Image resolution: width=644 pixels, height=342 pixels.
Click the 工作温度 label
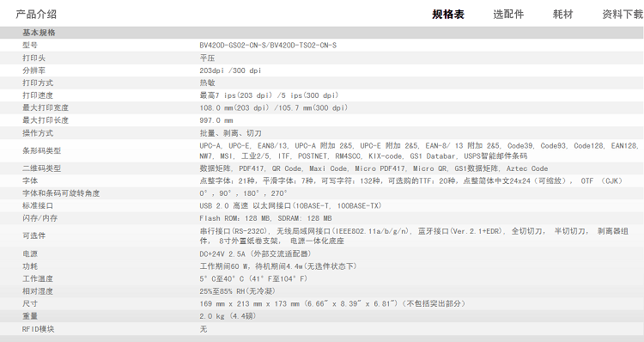pos(38,278)
